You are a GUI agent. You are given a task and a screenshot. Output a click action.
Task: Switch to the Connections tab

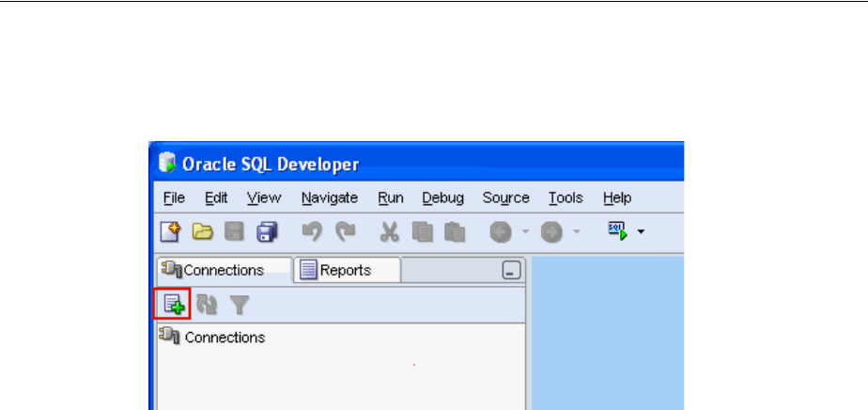[225, 271]
